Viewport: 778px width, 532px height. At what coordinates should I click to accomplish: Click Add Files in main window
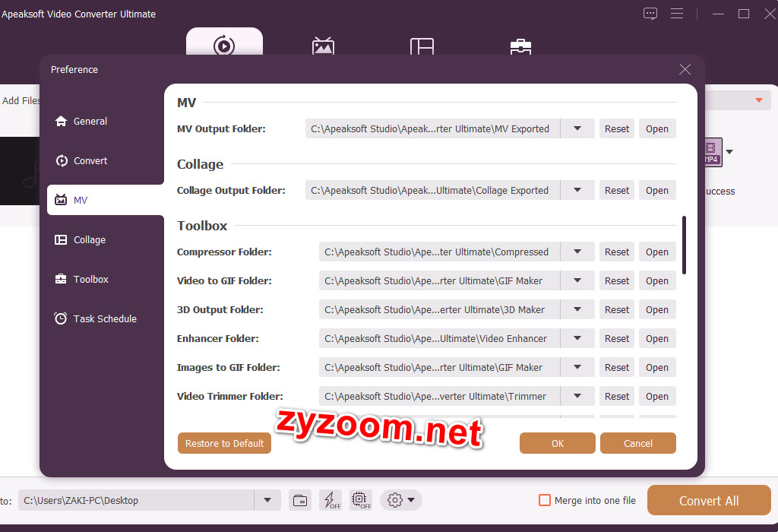21,101
